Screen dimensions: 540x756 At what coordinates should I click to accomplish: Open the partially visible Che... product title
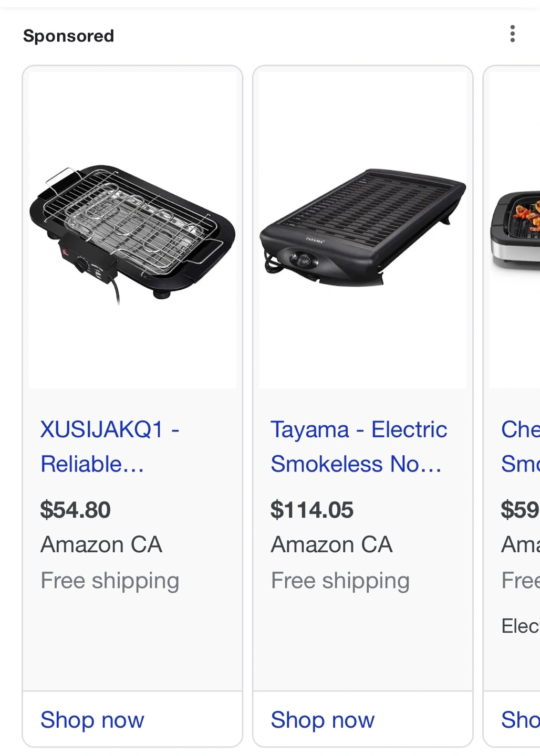[521, 447]
